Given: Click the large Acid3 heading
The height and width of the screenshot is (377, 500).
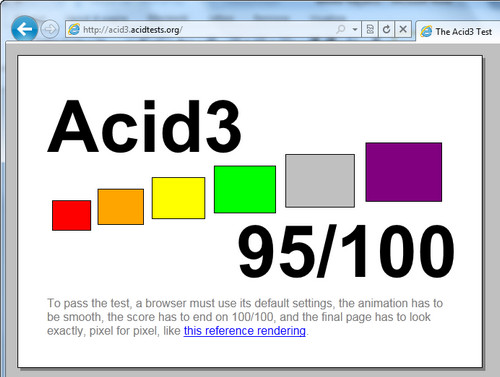Looking at the screenshot, I should click(144, 126).
